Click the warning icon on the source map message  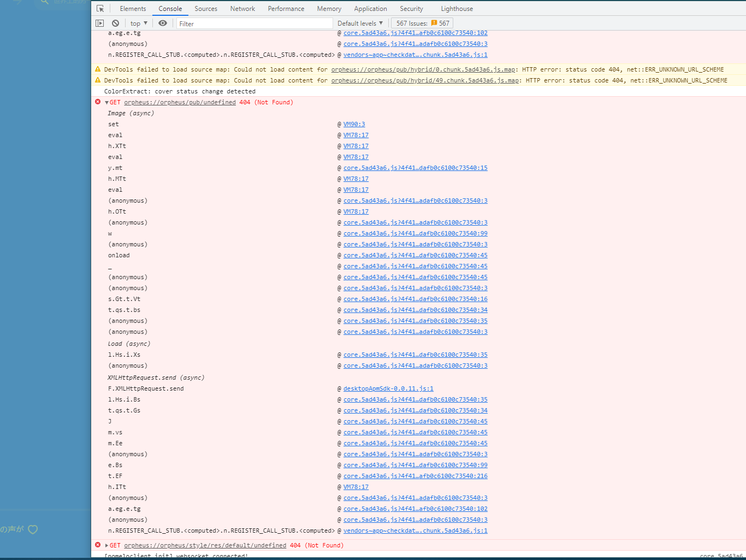(x=99, y=70)
